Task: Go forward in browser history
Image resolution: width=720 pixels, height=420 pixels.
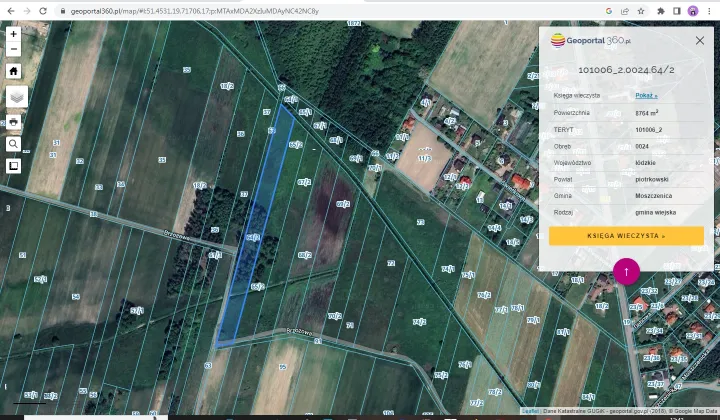Action: 27,11
